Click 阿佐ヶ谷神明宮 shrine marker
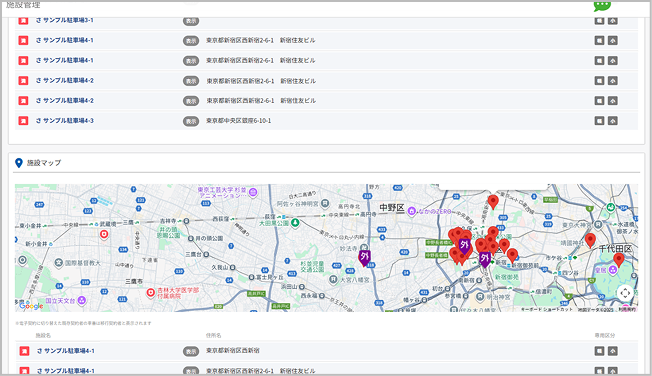Viewport: 652px width, 376px height. (x=325, y=204)
